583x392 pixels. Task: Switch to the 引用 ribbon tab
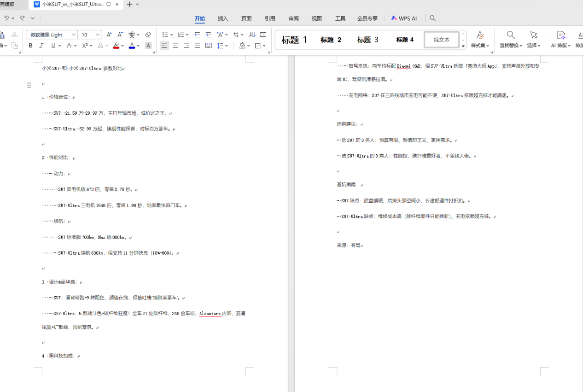pos(270,18)
